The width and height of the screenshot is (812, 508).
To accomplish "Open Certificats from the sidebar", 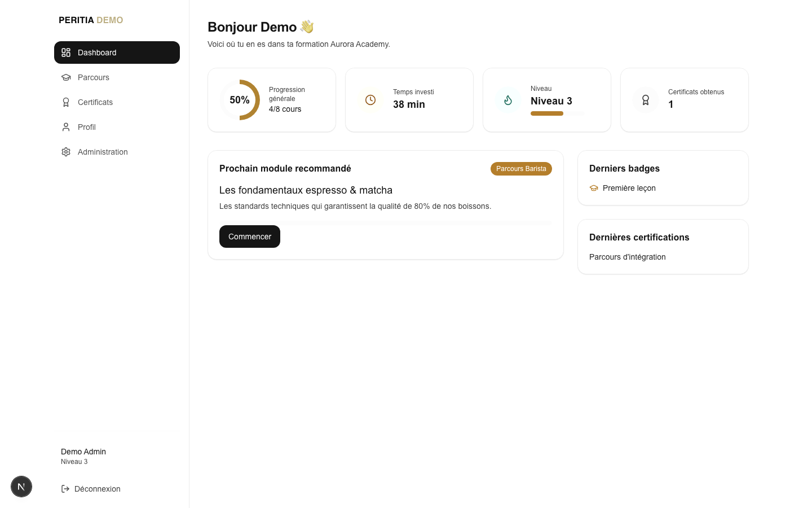I will point(117,102).
